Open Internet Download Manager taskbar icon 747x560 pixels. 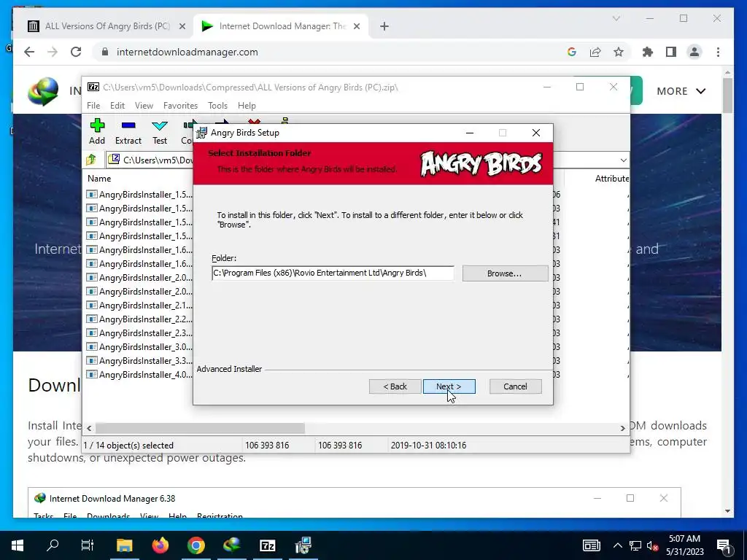click(231, 545)
